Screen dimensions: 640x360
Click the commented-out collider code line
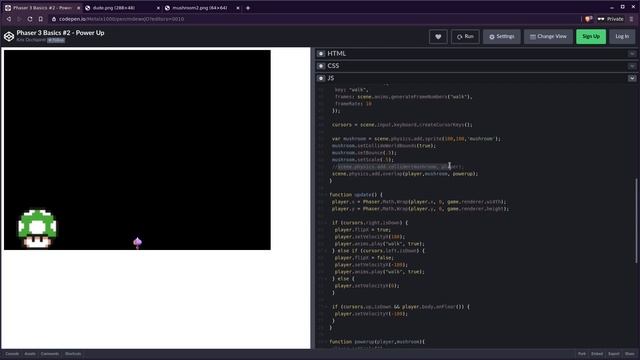(x=397, y=167)
